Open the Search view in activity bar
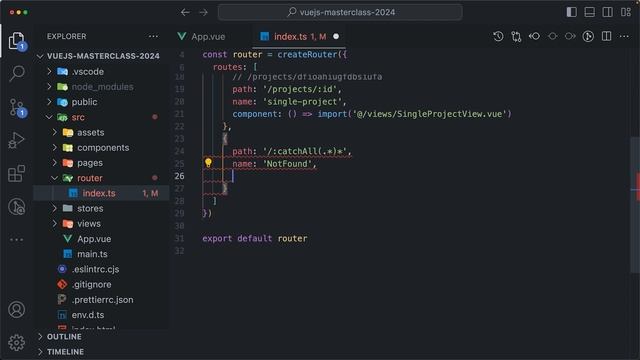The height and width of the screenshot is (360, 640). pyautogui.click(x=17, y=73)
